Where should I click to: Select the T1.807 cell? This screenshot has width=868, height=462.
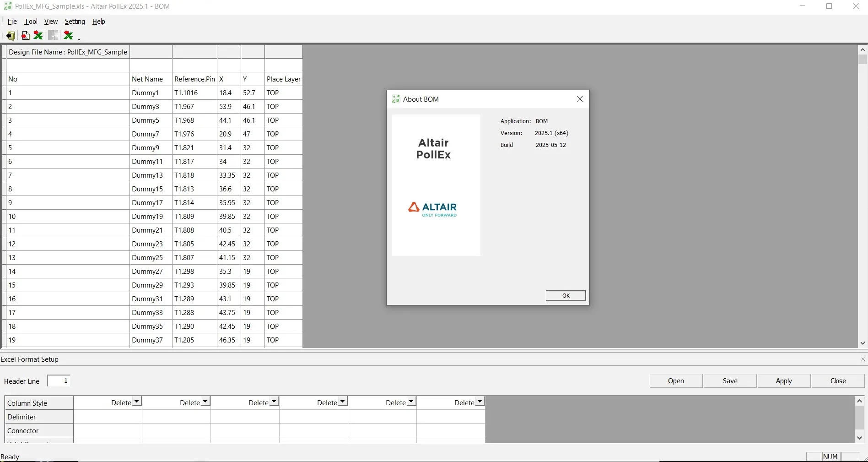coord(194,258)
